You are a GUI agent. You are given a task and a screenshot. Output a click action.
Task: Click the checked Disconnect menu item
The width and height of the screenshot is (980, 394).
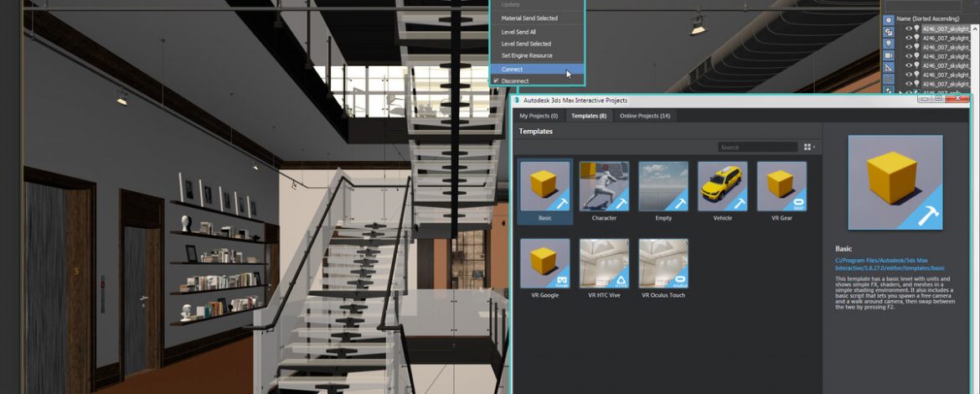[x=537, y=80]
